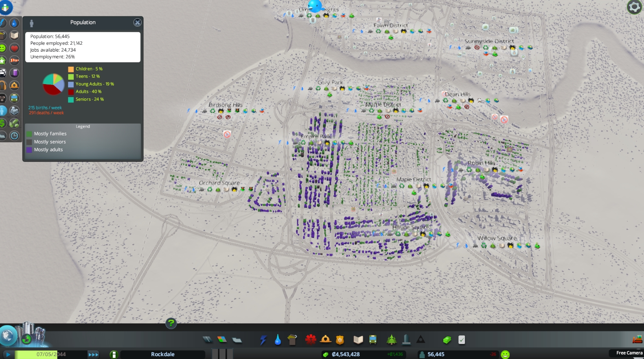Open the Electricity build menu
Screen dimensions: 644x359
point(263,339)
